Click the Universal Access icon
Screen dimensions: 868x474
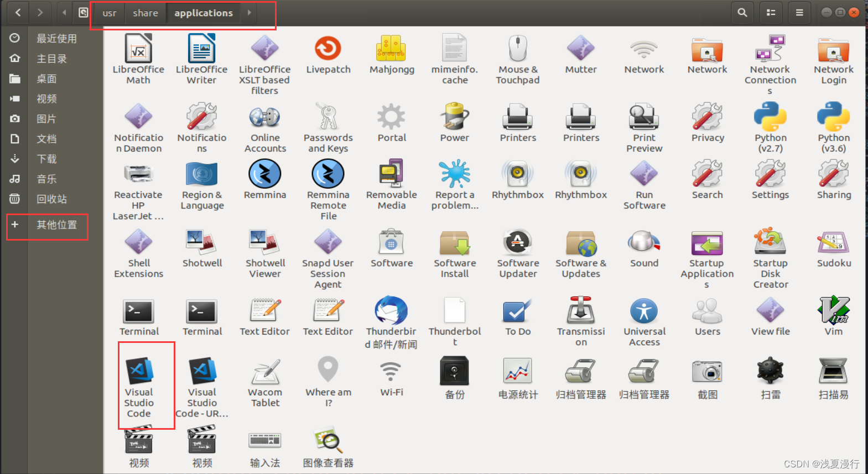644,310
